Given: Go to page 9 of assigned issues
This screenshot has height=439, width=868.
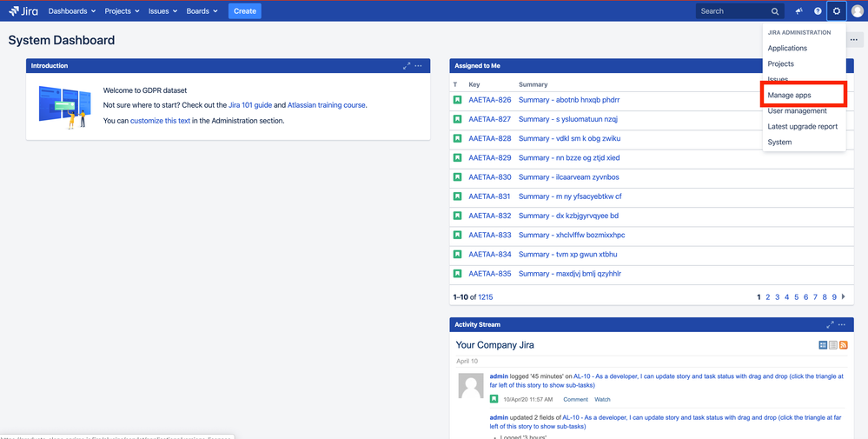Looking at the screenshot, I should point(834,296).
